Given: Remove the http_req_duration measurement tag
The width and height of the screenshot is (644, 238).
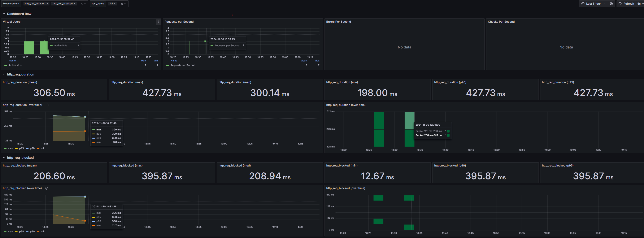Looking at the screenshot, I should tap(47, 4).
